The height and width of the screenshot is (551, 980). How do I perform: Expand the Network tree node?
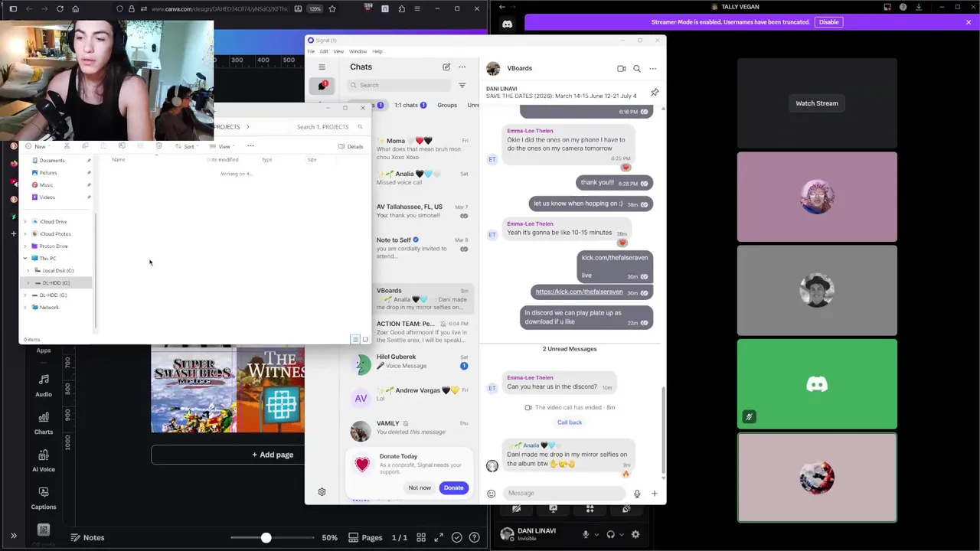tap(25, 308)
